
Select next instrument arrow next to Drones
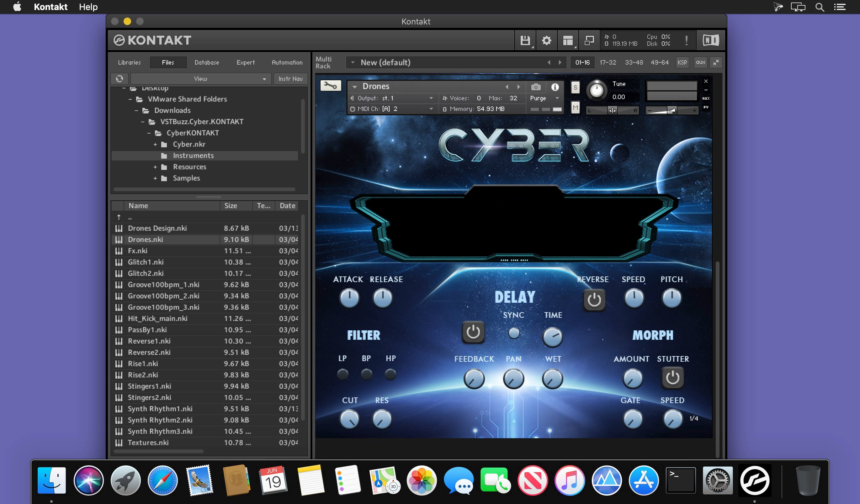[x=519, y=87]
